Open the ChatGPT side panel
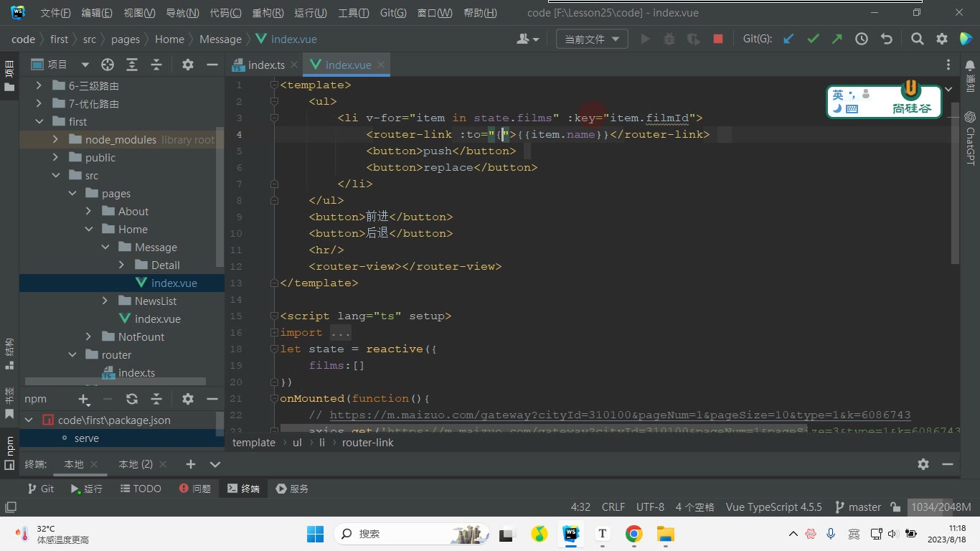 pyautogui.click(x=970, y=138)
